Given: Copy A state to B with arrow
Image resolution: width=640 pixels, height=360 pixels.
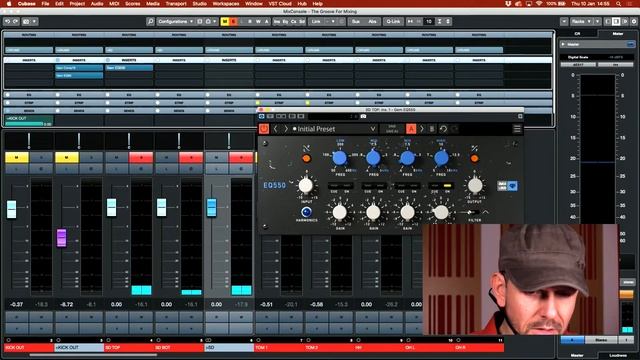Looking at the screenshot, I should [x=422, y=129].
